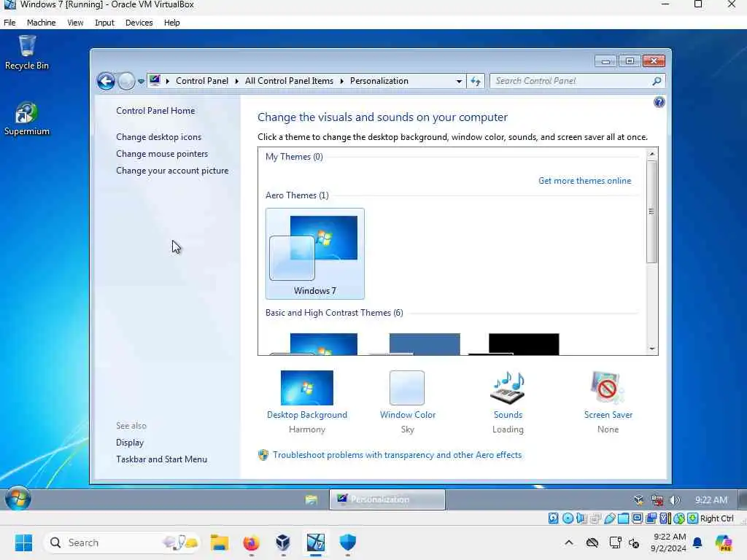
Task: Open Windows 11 Start button
Action: tap(23, 542)
